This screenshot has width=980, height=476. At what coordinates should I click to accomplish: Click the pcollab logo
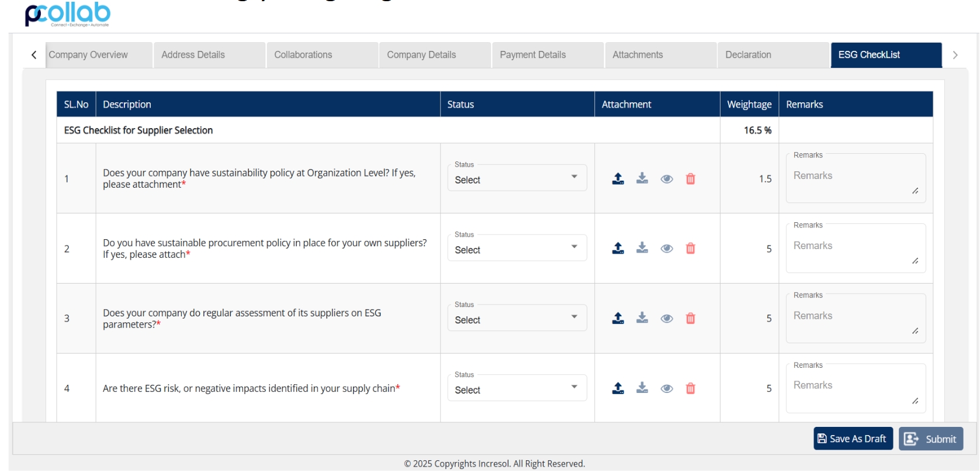point(67,14)
